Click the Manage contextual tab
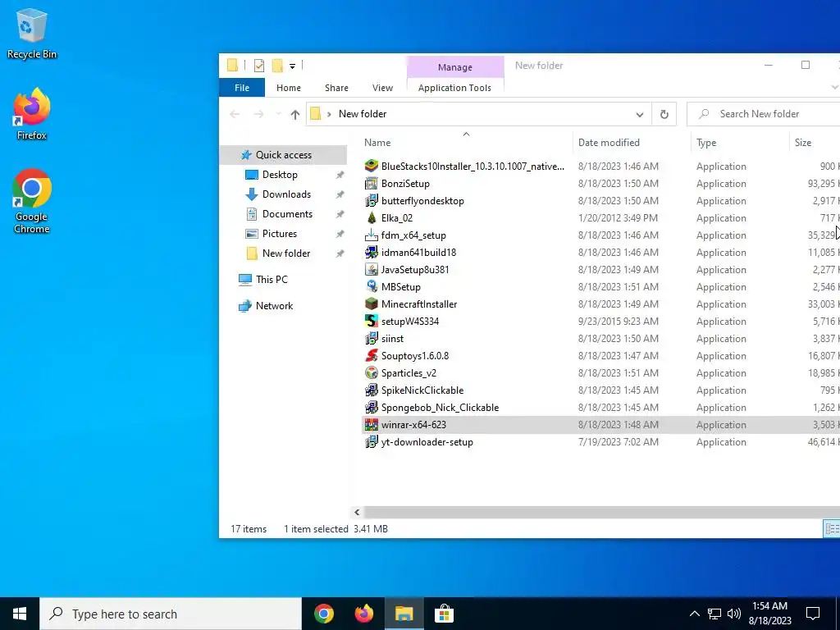The width and height of the screenshot is (840, 630). tap(454, 67)
